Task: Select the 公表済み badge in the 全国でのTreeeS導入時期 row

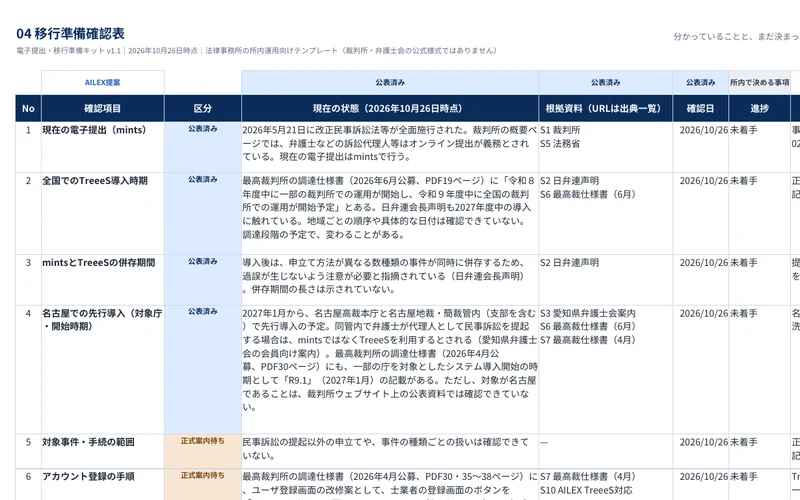Action: click(203, 179)
